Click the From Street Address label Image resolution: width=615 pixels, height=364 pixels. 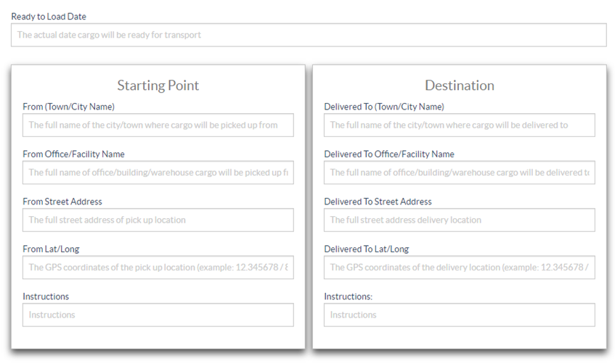(x=62, y=202)
